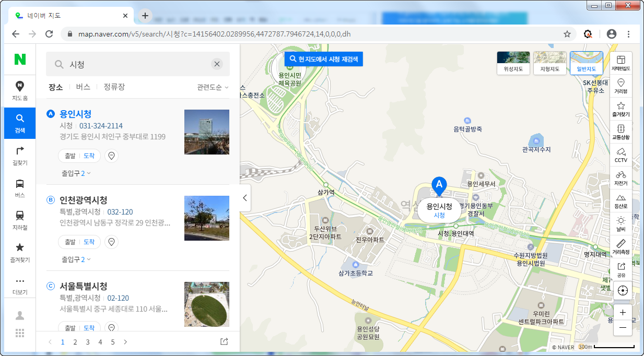Viewport: 644px width, 356px height.
Task: Switch to 지형지도 map type
Action: point(550,63)
